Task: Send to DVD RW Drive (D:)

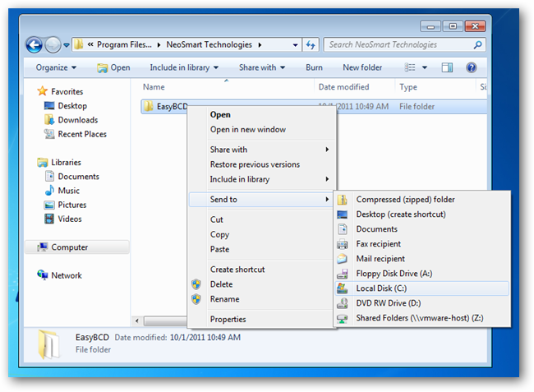Action: [x=422, y=303]
